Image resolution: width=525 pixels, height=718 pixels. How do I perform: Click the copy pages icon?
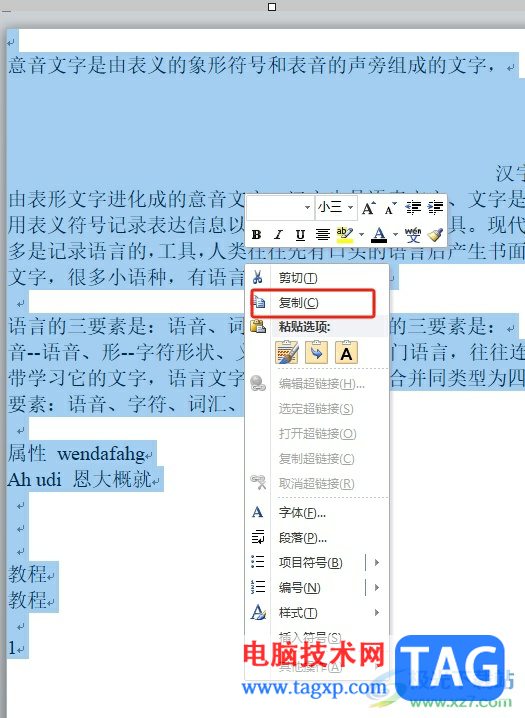point(259,302)
